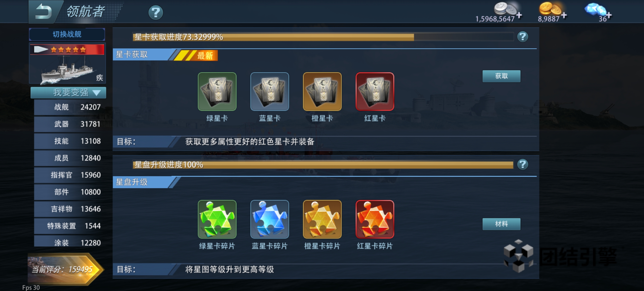Add diamonds with plus icon
The width and height of the screenshot is (644, 291).
609,15
